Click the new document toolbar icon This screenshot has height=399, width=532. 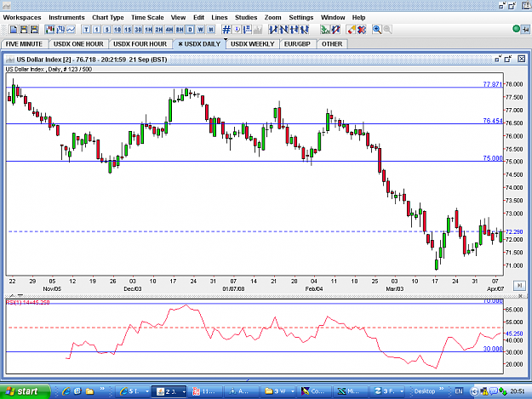point(14,30)
